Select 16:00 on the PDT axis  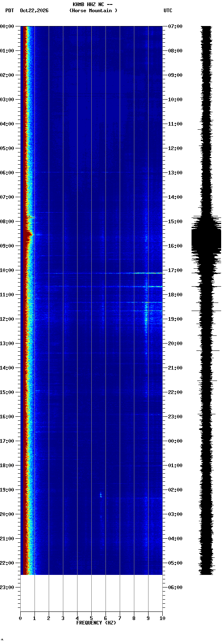[7, 417]
